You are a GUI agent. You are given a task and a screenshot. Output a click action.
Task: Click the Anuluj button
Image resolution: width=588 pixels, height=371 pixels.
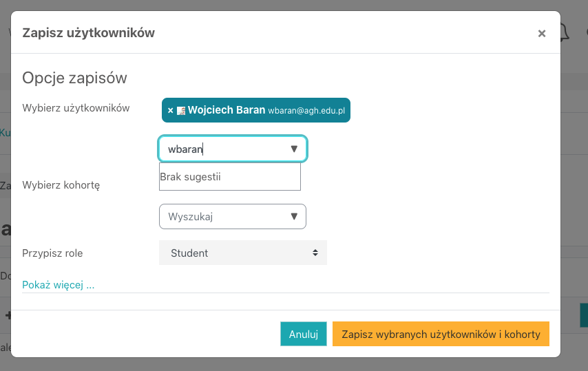point(304,334)
